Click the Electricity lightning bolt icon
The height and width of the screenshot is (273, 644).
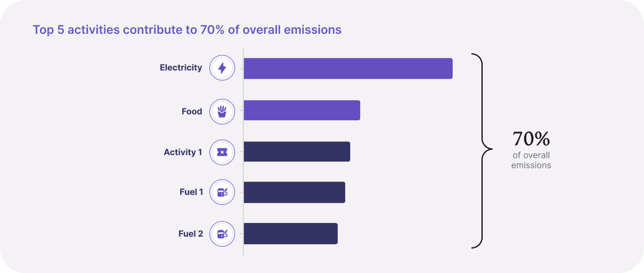222,68
